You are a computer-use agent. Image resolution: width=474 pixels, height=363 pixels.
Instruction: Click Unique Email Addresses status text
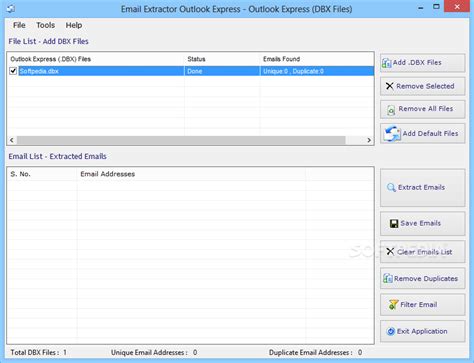coord(154,352)
